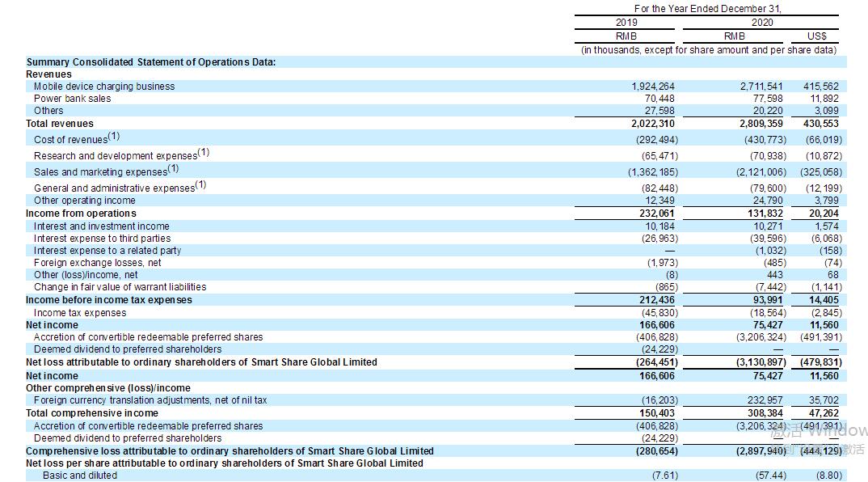Screen dimensions: 868x482
Task: Click 'Foreign currency translation adjustments, net of nil tax'
Action: click(x=150, y=400)
